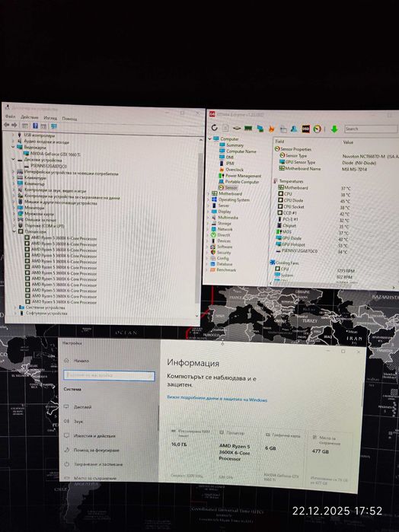Click Value column header in AIDA64
This screenshot has width=399, height=532.
[x=348, y=142]
